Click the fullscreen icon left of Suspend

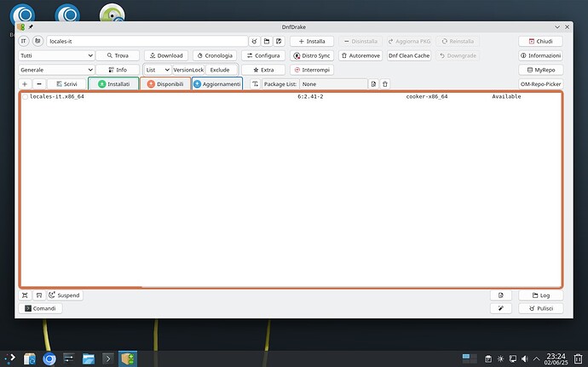25,295
